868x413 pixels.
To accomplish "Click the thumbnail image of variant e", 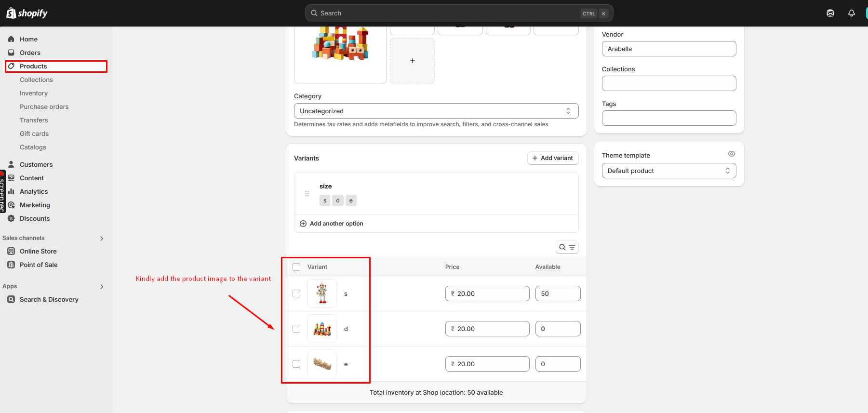I will (322, 364).
